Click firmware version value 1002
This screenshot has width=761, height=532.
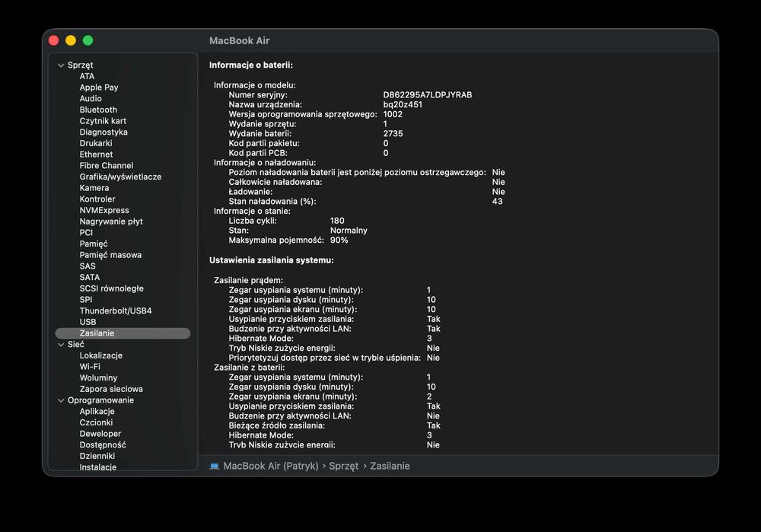coord(393,114)
